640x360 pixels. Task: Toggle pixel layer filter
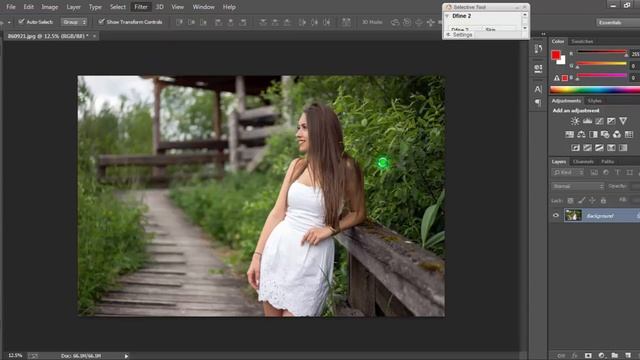[x=594, y=173]
